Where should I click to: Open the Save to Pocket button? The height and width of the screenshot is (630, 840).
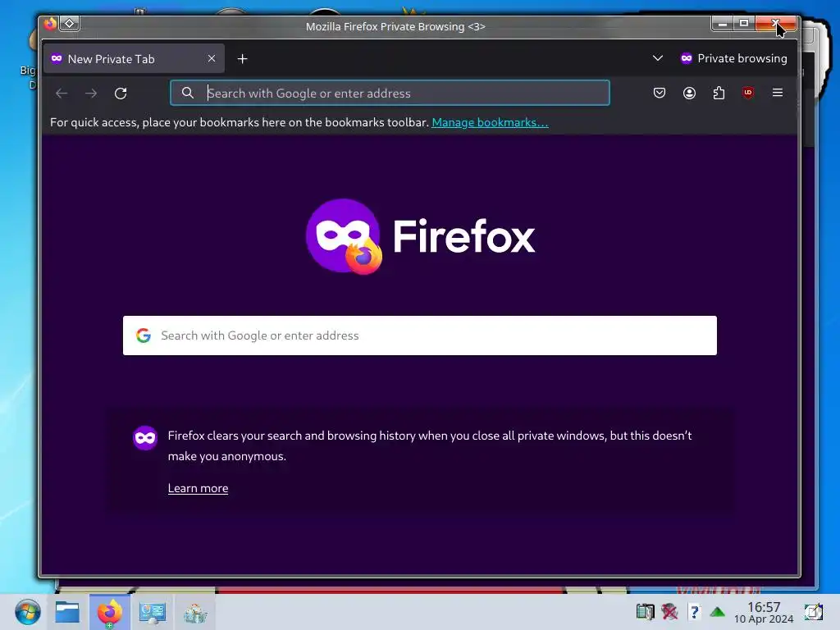(660, 93)
